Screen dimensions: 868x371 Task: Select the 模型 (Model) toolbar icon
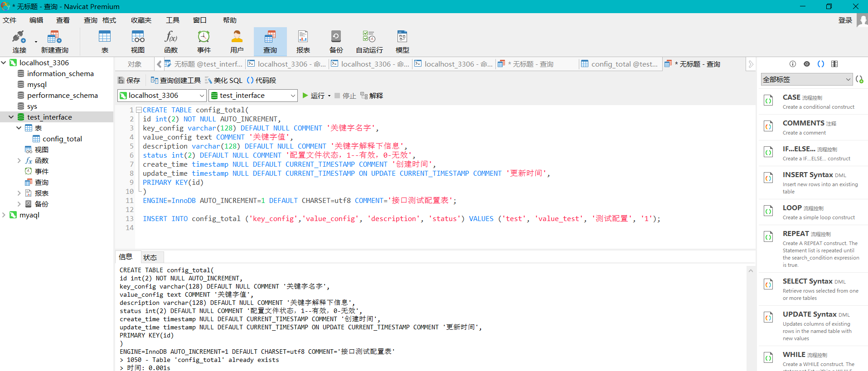click(x=402, y=41)
